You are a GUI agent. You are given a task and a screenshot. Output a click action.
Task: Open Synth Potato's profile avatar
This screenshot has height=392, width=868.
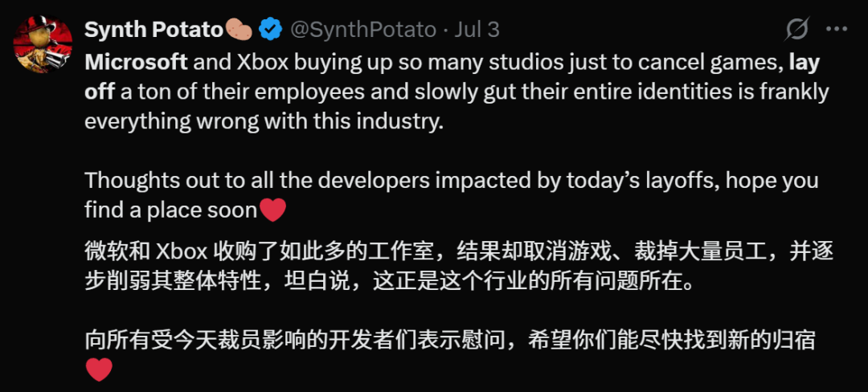pyautogui.click(x=43, y=44)
